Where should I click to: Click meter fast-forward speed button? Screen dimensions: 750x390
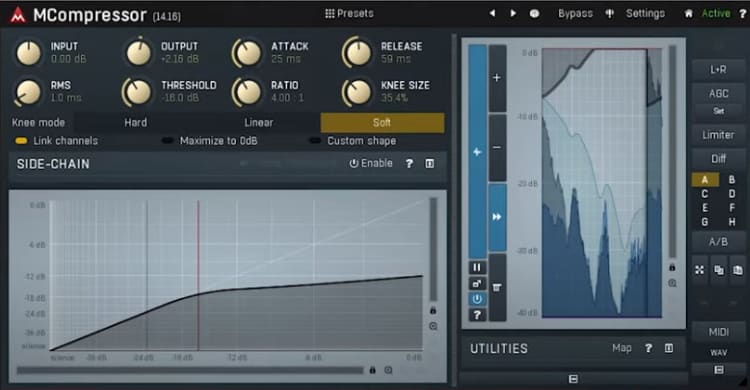pos(497,217)
